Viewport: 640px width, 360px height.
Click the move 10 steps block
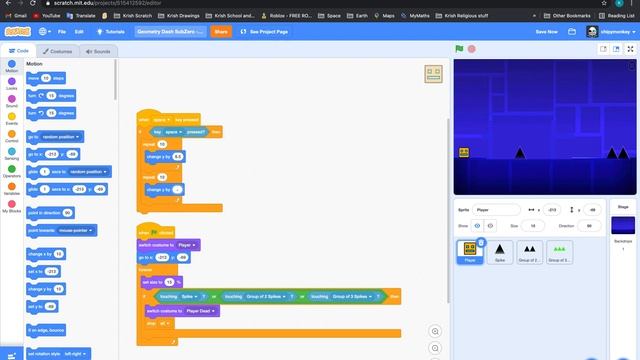coord(46,78)
